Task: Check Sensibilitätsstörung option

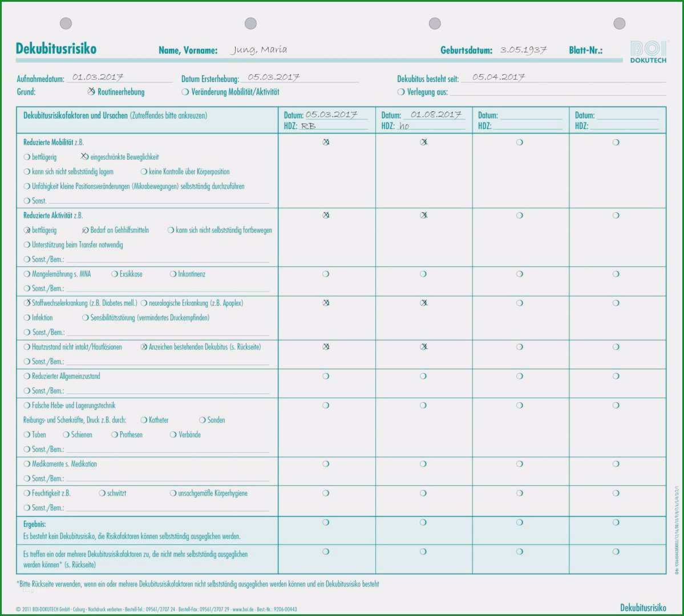Action: point(86,318)
